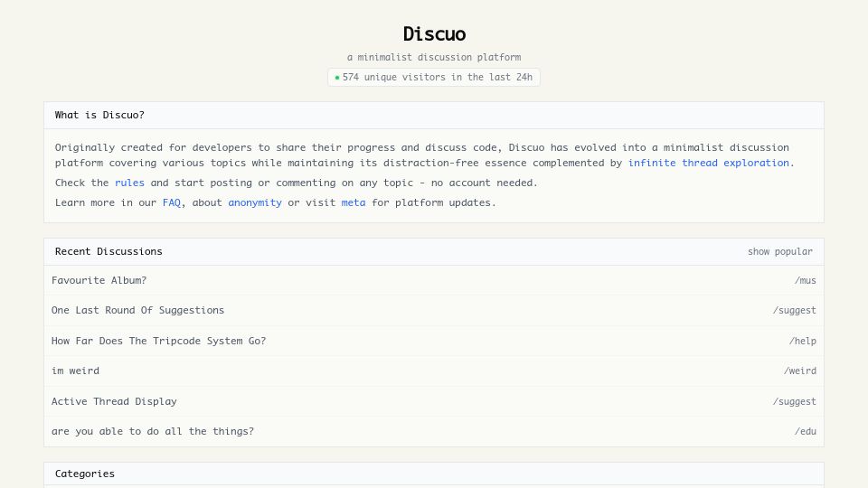Click the 'Recent Discussions' header
Image resolution: width=868 pixels, height=488 pixels.
[x=108, y=251]
